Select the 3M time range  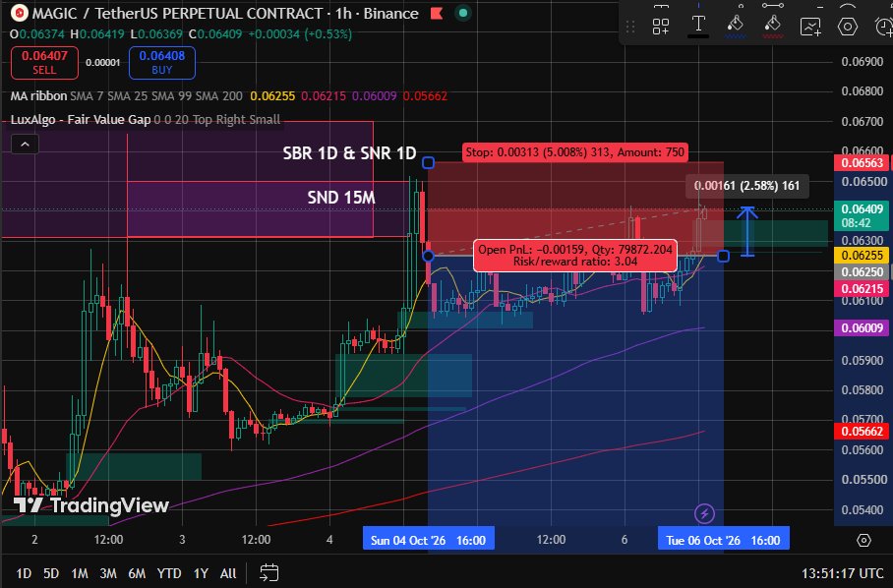(x=108, y=573)
